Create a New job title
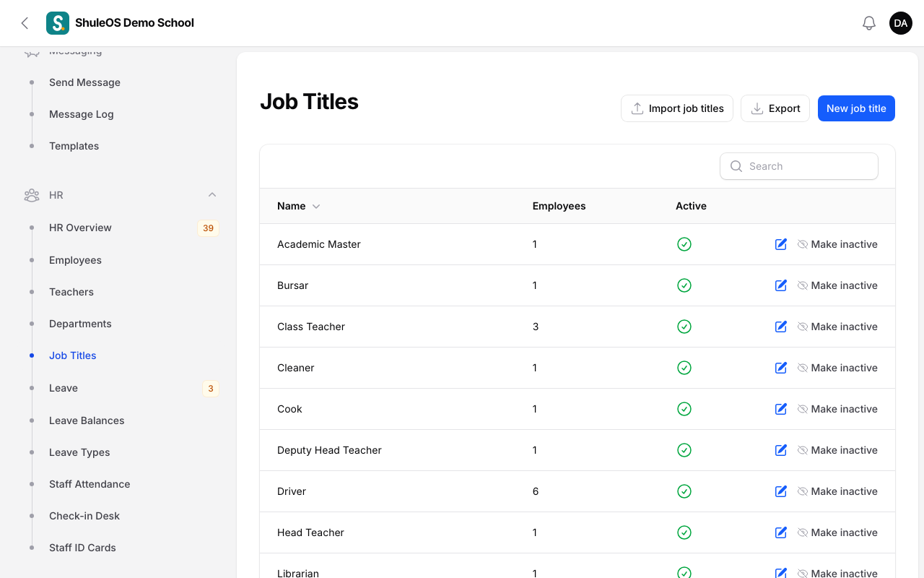 856,108
